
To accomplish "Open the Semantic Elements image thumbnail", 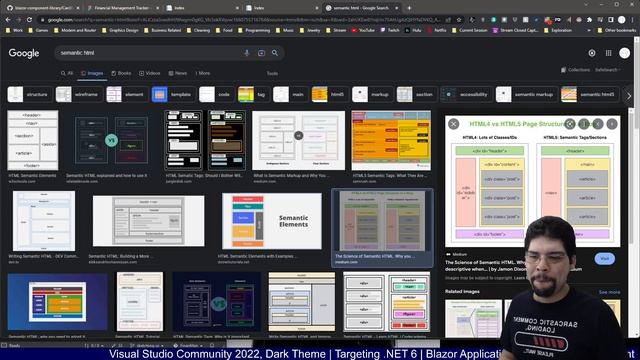I will click(272, 221).
